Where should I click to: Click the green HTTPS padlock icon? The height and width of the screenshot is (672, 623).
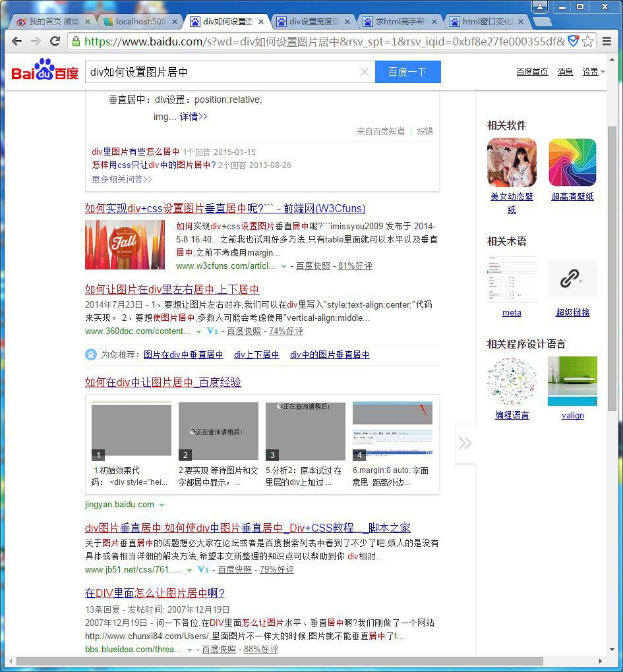pyautogui.click(x=76, y=41)
